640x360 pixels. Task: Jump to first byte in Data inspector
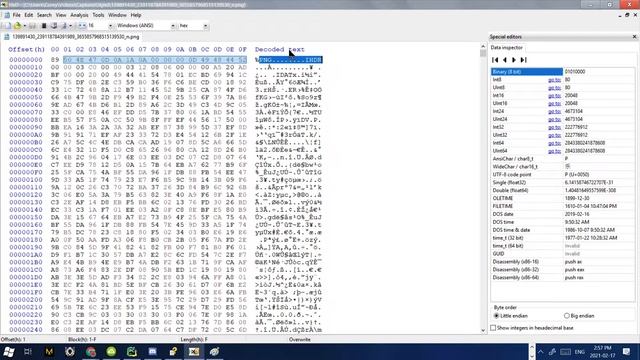tap(495, 60)
